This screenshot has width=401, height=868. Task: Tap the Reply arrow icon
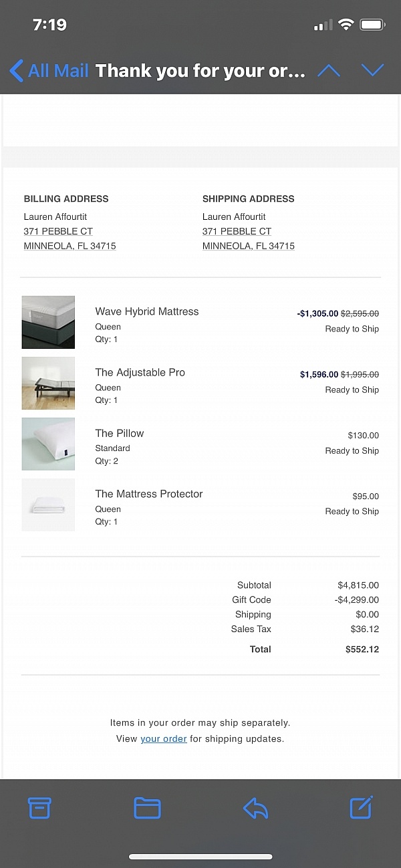[x=255, y=808]
